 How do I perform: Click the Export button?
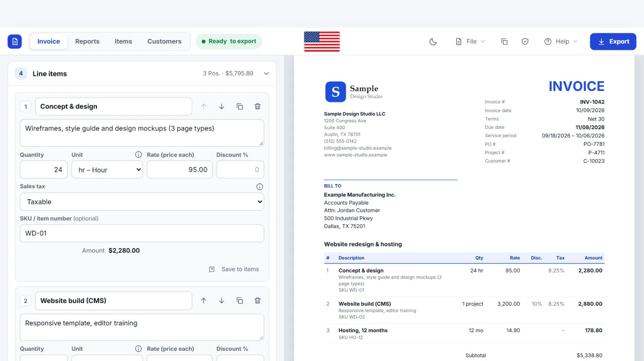click(613, 42)
